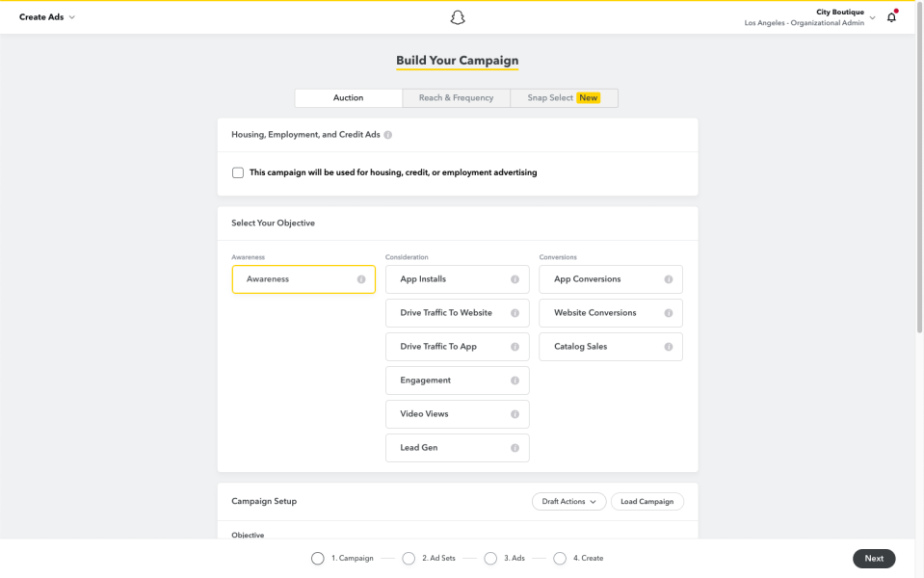Show info for Drive Traffic To Website
This screenshot has width=924, height=578.
[x=515, y=313]
